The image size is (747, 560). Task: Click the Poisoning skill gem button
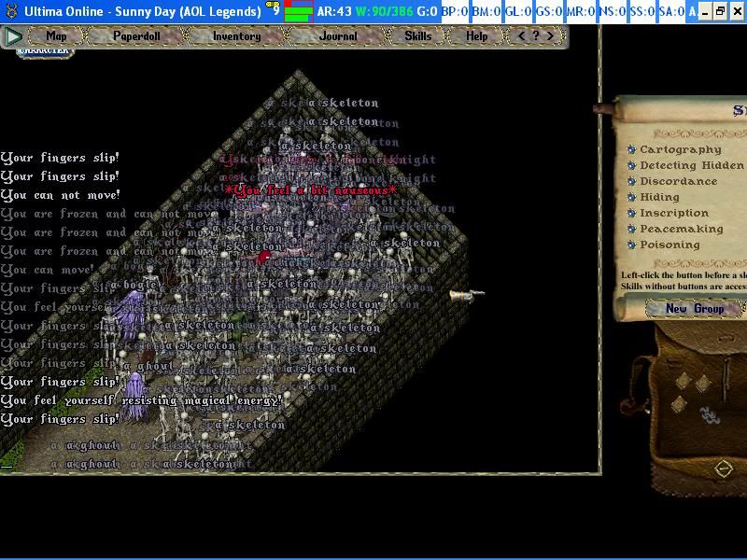pyautogui.click(x=631, y=245)
